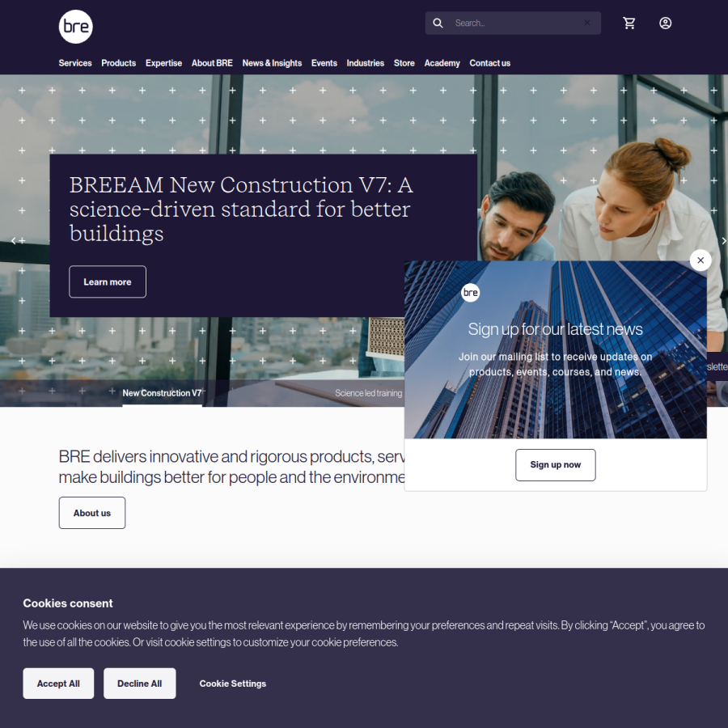
Task: Open the Events menu
Action: click(324, 63)
